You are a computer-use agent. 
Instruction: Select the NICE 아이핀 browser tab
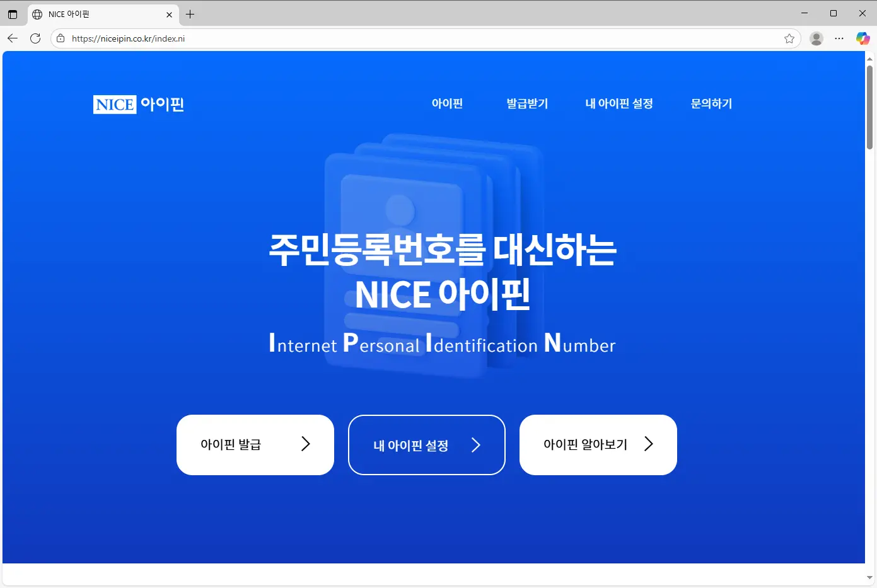(x=103, y=14)
